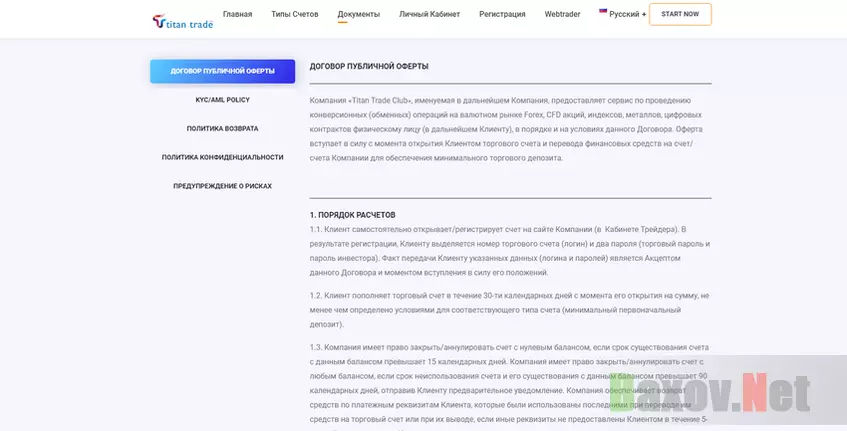Click the intro paragraph mentioning «Titan Trade Club»
Screen dimensions: 847x431
click(506, 129)
